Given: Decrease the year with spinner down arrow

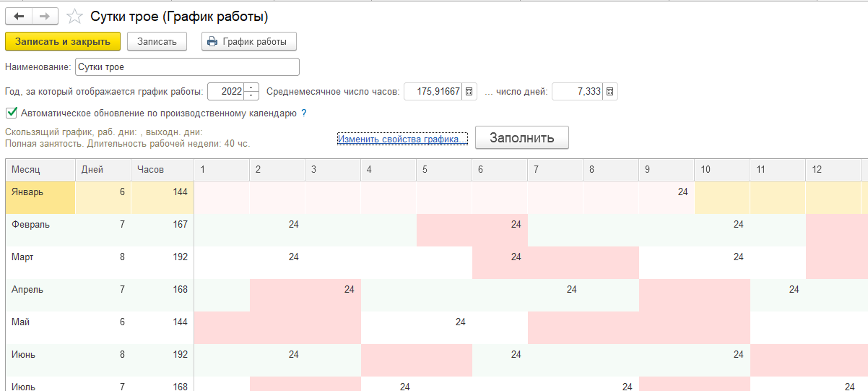Looking at the screenshot, I should pos(251,96).
